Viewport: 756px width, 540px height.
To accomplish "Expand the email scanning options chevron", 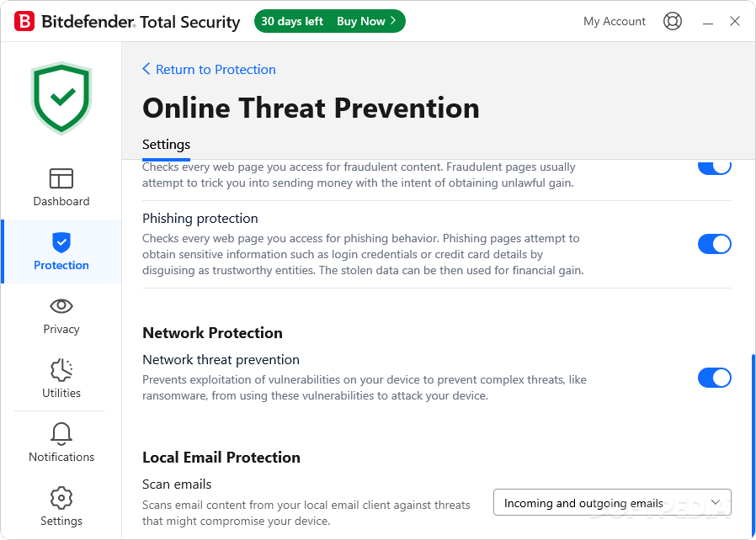I will pyautogui.click(x=716, y=502).
